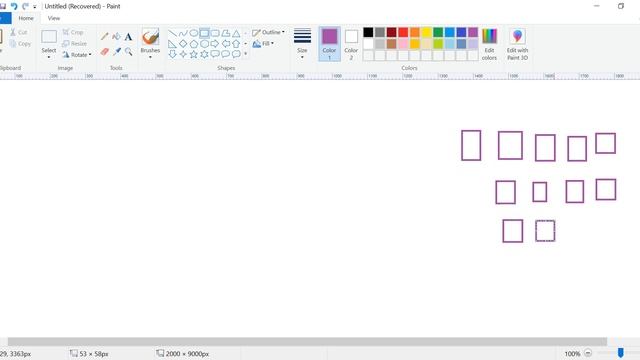Choose the Polygon shape
Image resolution: width=640 pixels, height=360 pixels.
tap(226, 33)
